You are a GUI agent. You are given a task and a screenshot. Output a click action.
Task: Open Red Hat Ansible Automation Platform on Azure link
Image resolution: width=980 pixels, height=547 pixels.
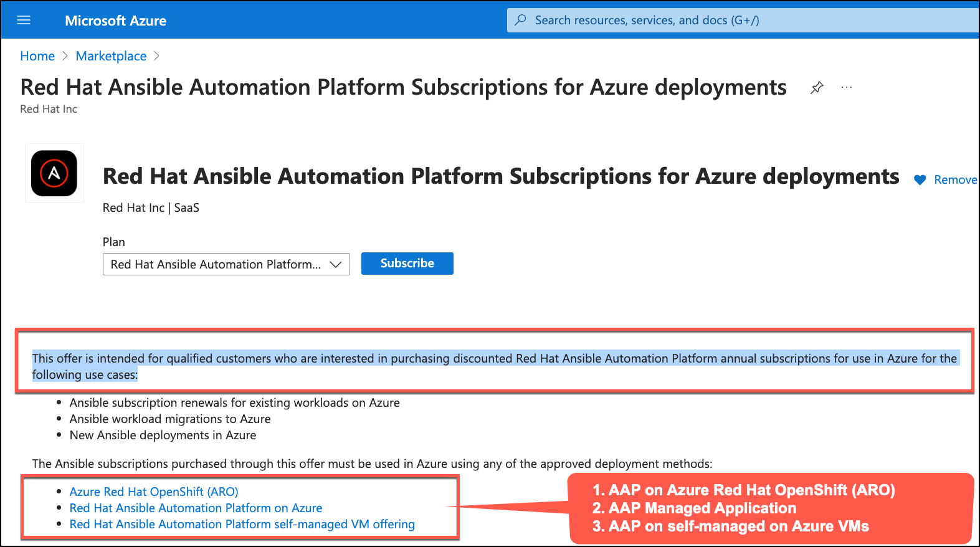tap(196, 508)
